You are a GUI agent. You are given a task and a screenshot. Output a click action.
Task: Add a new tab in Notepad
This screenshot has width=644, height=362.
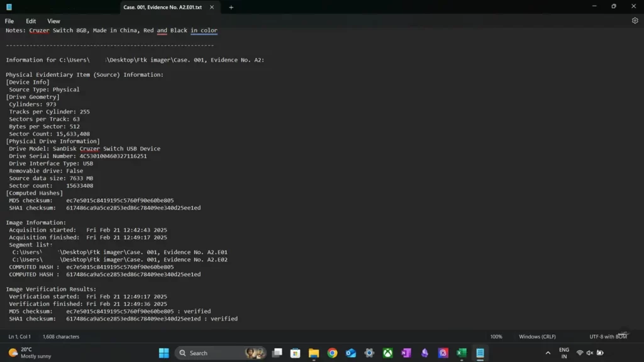(x=231, y=8)
